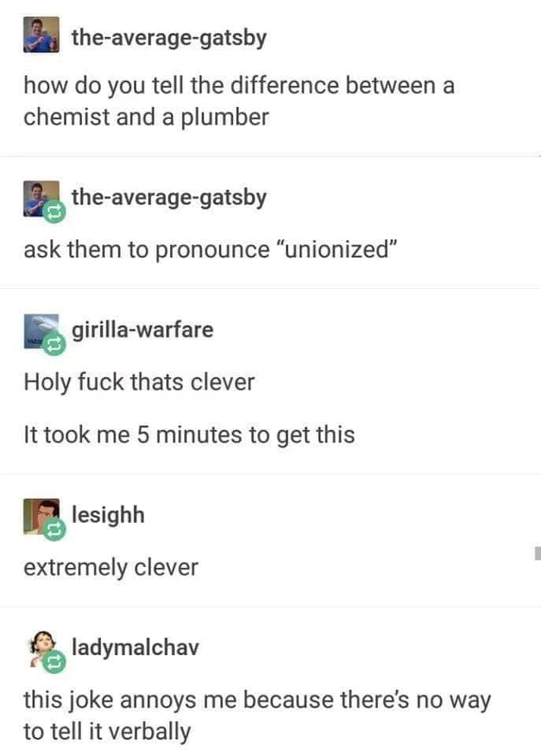Click the gray scrollbar handle at right edge
This screenshot has height=756, width=541.
click(538, 553)
